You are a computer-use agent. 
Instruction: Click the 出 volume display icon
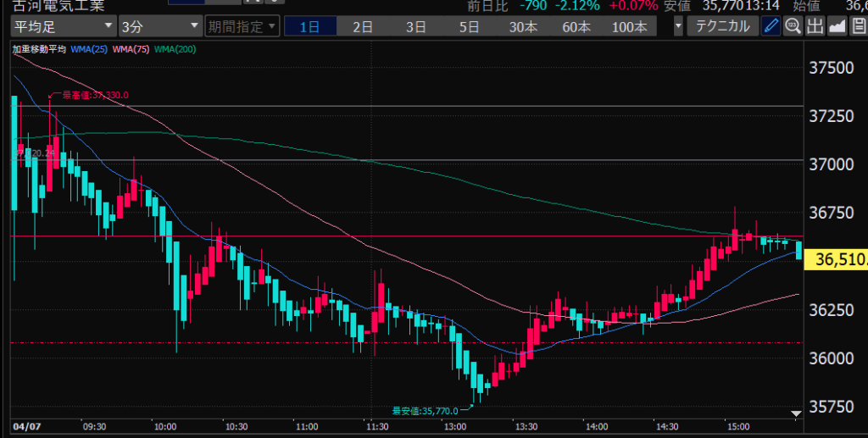coord(815,25)
